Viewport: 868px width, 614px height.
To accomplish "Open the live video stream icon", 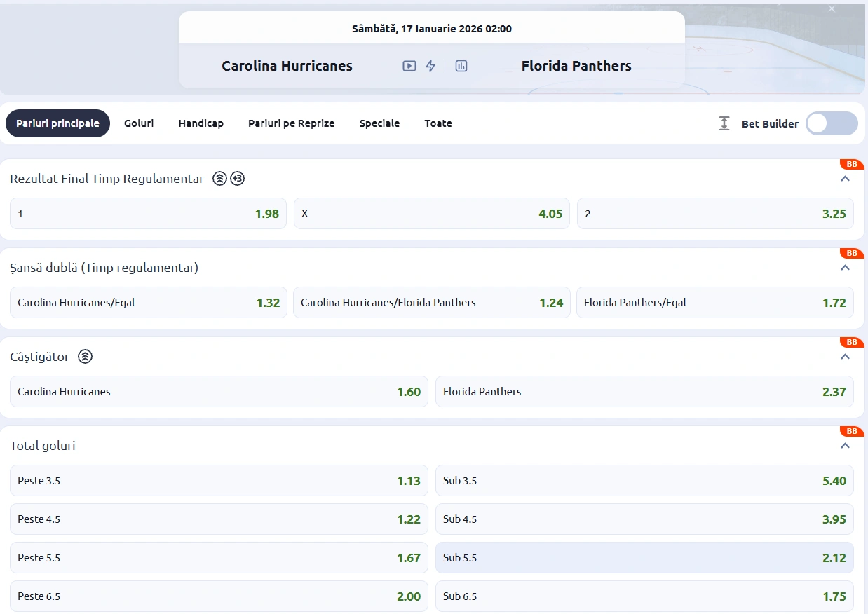I will coord(409,66).
